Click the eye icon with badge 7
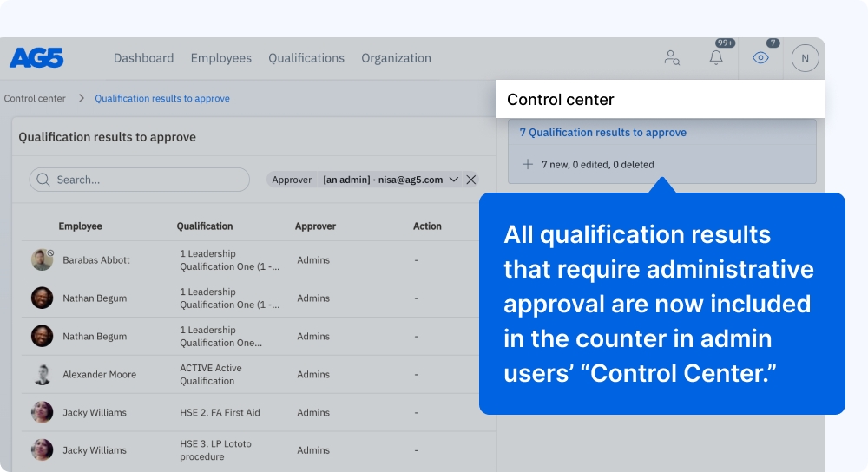This screenshot has width=868, height=472. (x=761, y=58)
